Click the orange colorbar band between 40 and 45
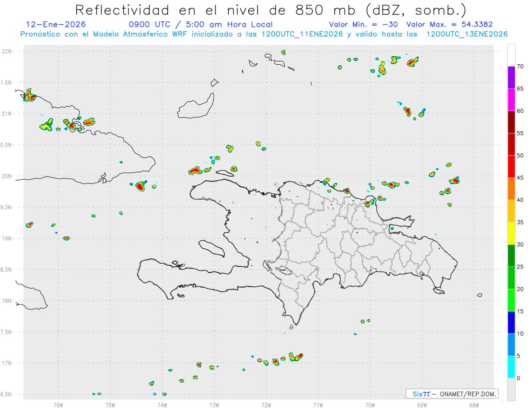This screenshot has height=411, width=532. 511,189
